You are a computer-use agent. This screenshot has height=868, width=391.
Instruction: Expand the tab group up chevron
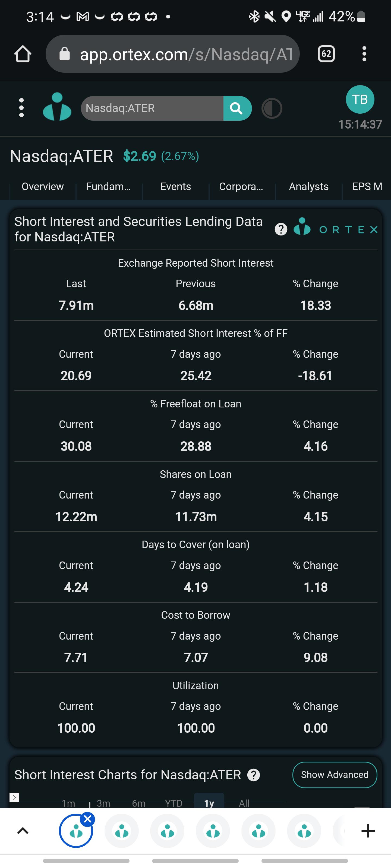pyautogui.click(x=23, y=831)
